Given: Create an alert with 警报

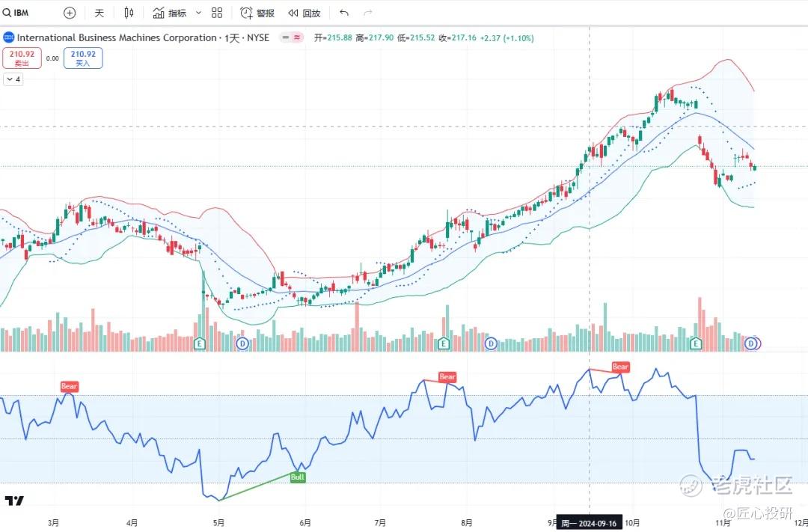Looking at the screenshot, I should pyautogui.click(x=257, y=13).
